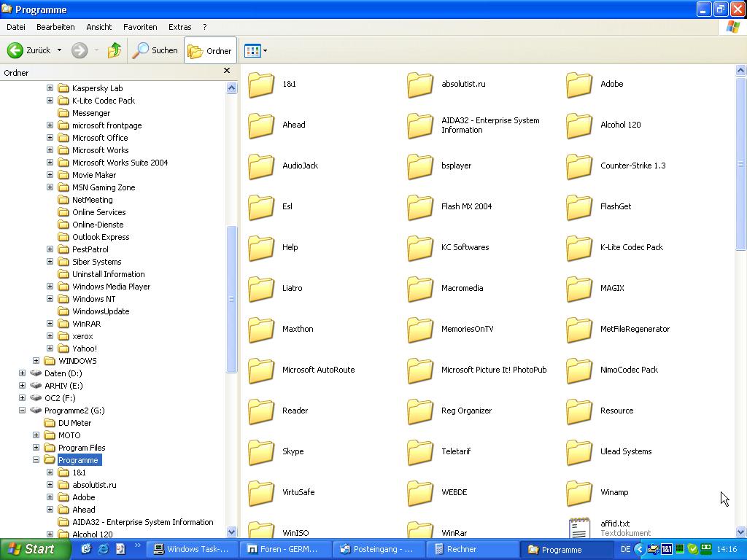Select the Microsoft AutoRoute folder icon
The width and height of the screenshot is (747, 560).
point(261,370)
